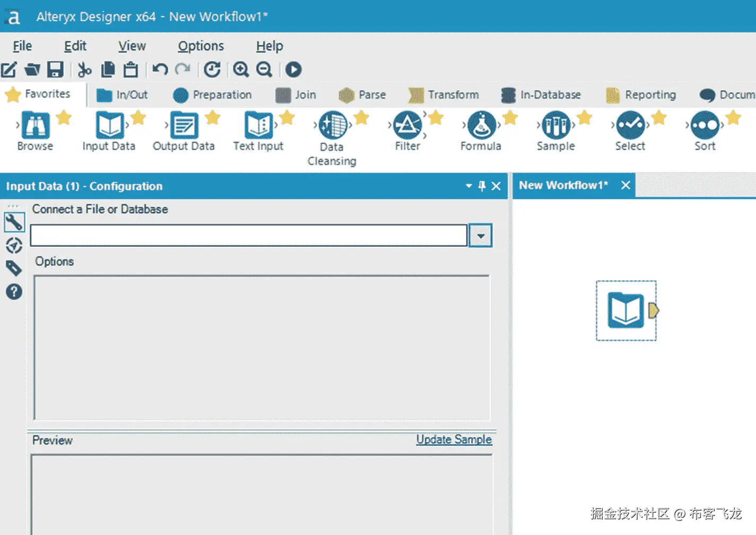Click the Cut scissors icon
This screenshot has height=535, width=756.
pyautogui.click(x=84, y=70)
